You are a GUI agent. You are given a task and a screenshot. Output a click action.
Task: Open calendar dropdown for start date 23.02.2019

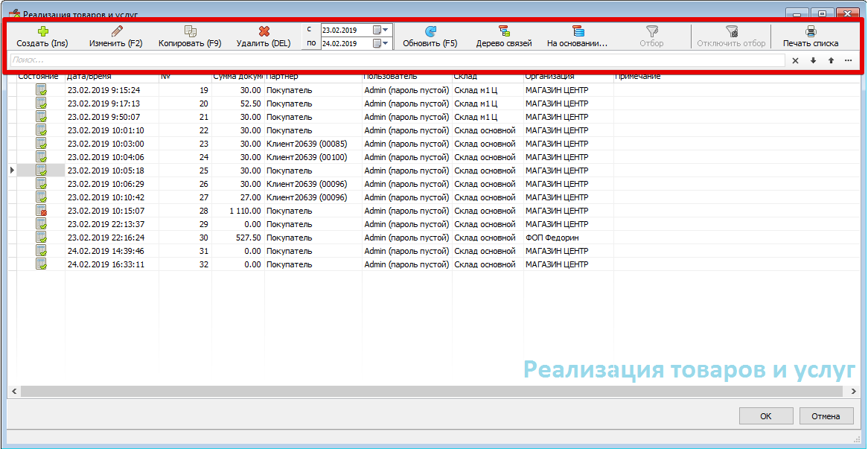click(380, 30)
